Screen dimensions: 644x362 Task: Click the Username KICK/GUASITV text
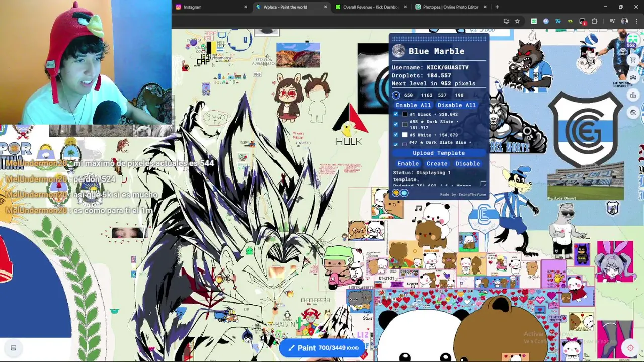(430, 67)
